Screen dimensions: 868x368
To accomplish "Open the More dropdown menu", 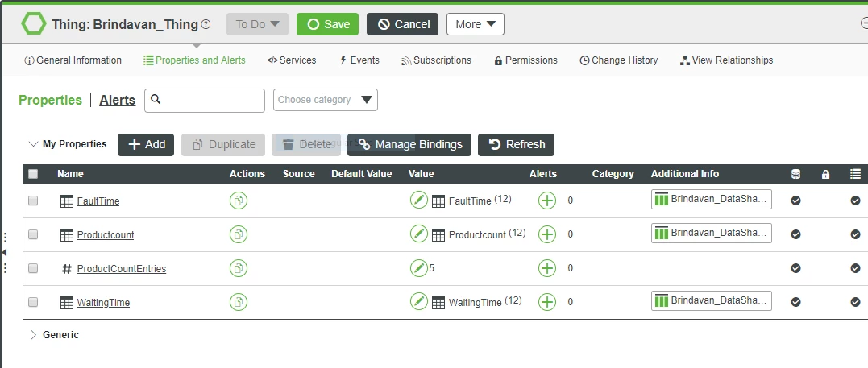I will 475,24.
